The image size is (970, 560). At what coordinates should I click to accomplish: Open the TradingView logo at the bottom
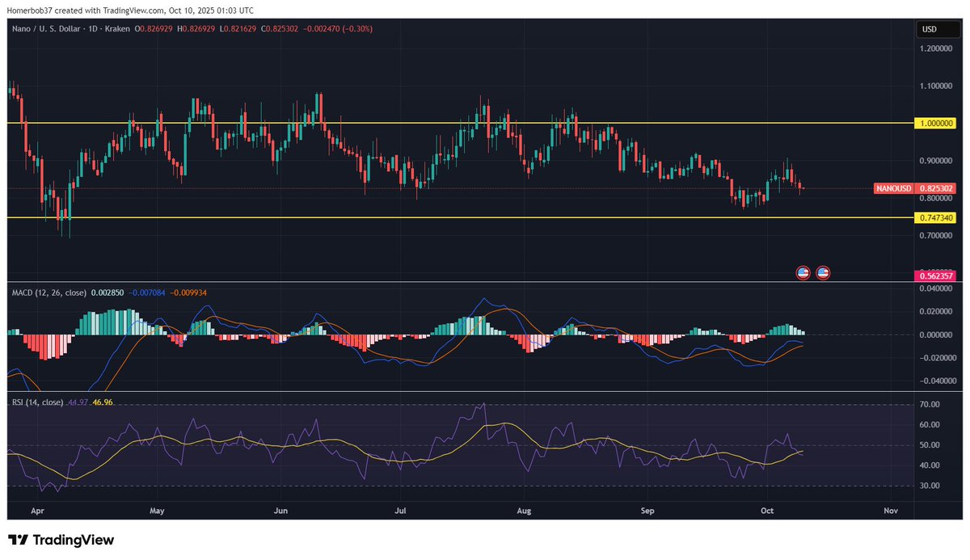point(61,540)
